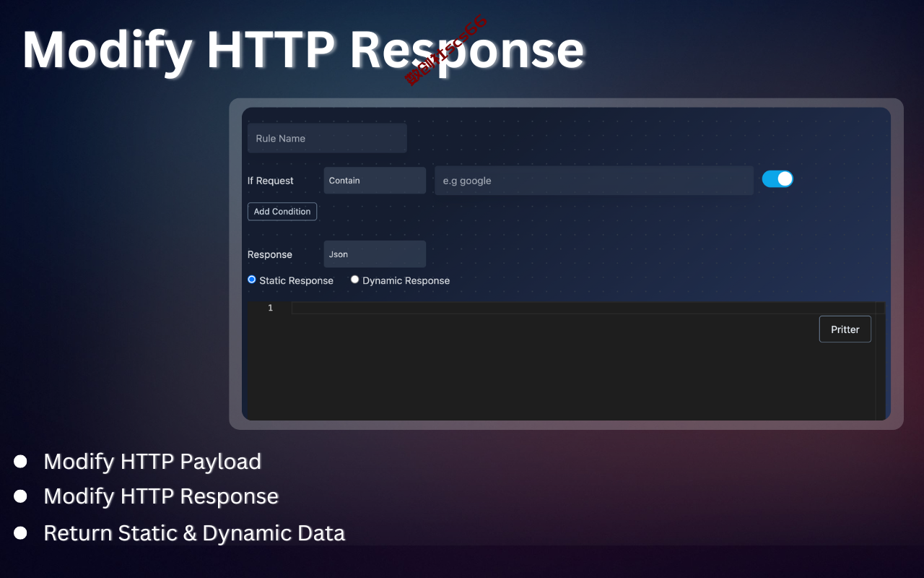This screenshot has width=924, height=578.
Task: Select the Static Response radio button
Action: pos(252,280)
